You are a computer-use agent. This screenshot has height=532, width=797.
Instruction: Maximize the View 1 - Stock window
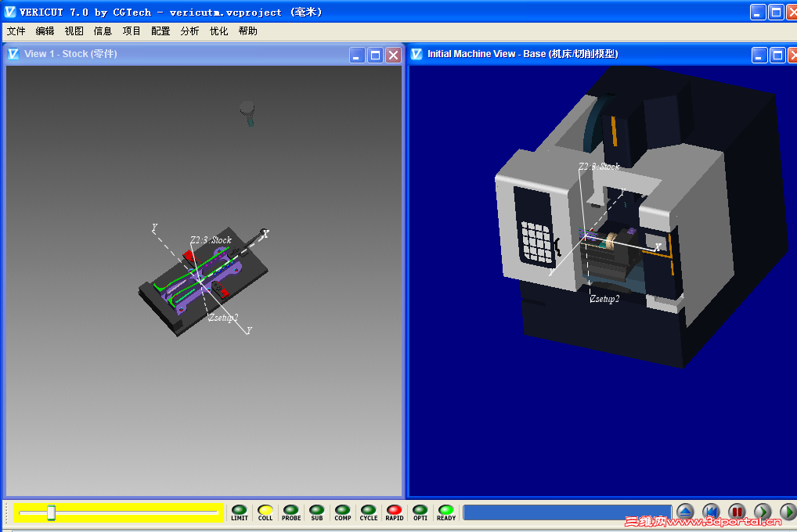click(375, 55)
